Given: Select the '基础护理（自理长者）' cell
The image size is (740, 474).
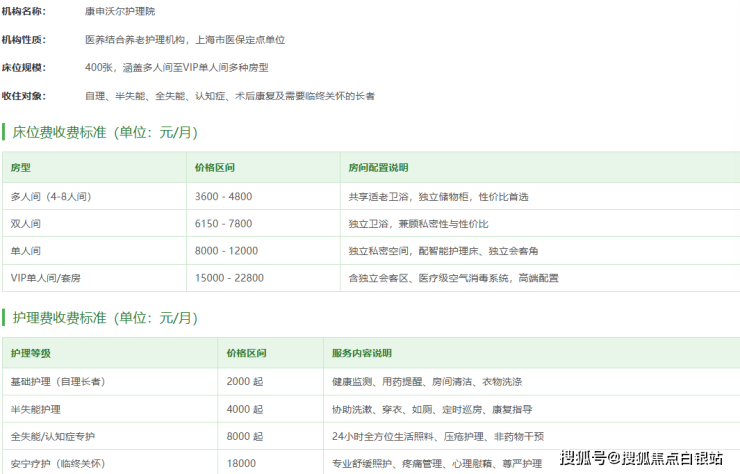Looking at the screenshot, I should tap(110, 381).
